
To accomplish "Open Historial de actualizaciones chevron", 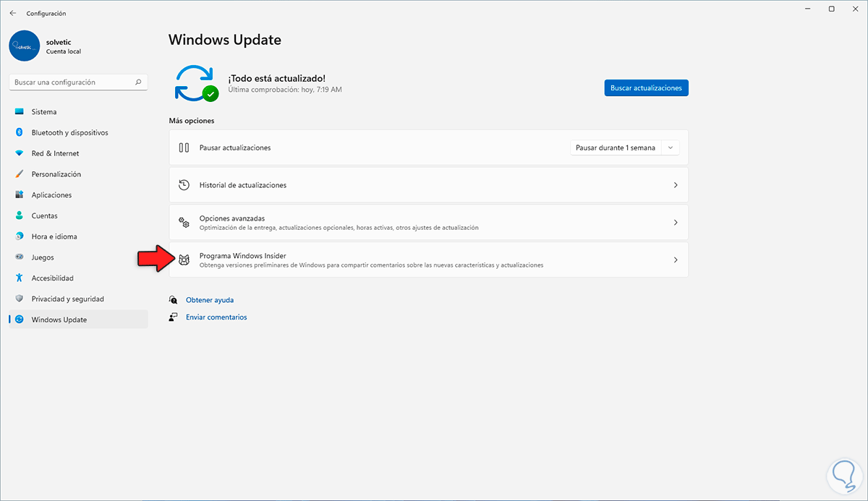I will 676,185.
